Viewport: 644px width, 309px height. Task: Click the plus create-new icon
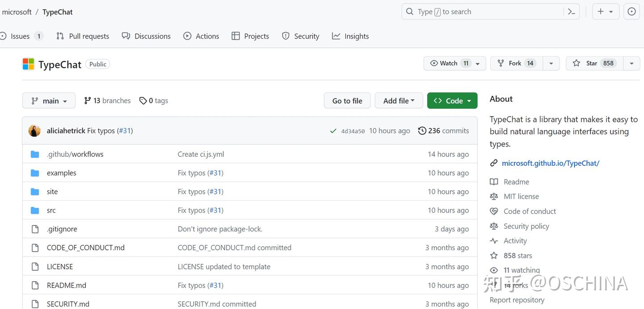pos(601,12)
